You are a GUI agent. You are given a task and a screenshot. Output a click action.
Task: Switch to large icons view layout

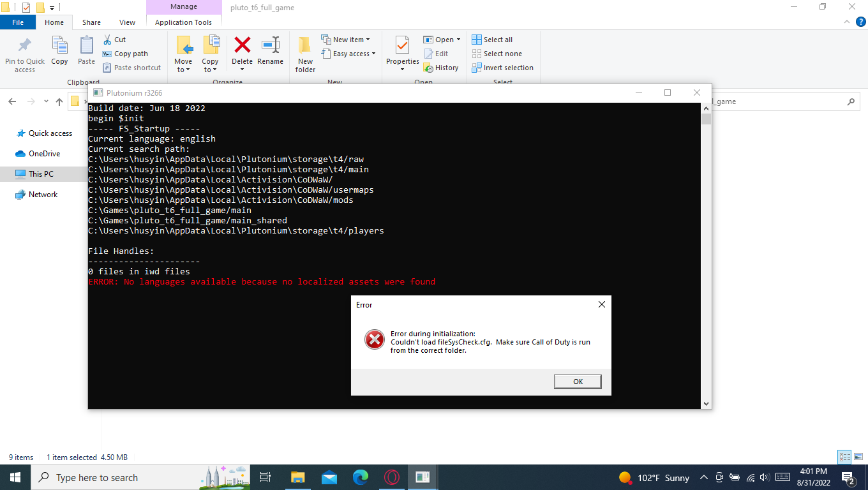point(859,457)
